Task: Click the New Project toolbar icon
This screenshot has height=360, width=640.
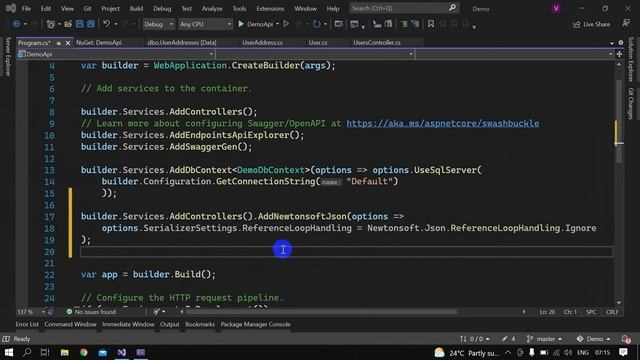Action: click(x=51, y=24)
